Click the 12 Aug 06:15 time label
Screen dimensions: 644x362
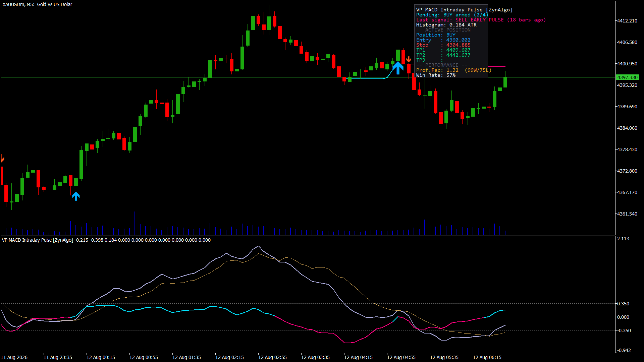487,357
